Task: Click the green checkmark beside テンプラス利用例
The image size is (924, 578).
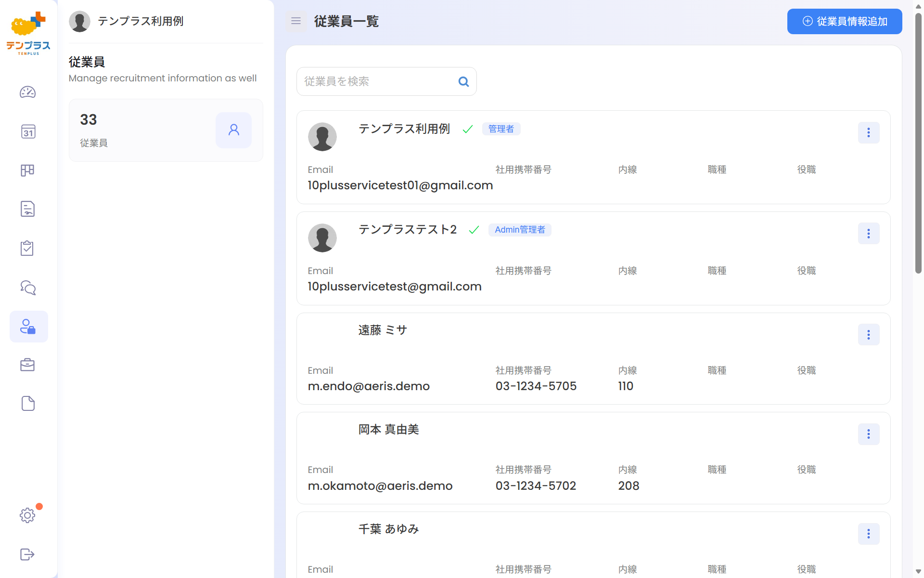Action: (x=467, y=129)
